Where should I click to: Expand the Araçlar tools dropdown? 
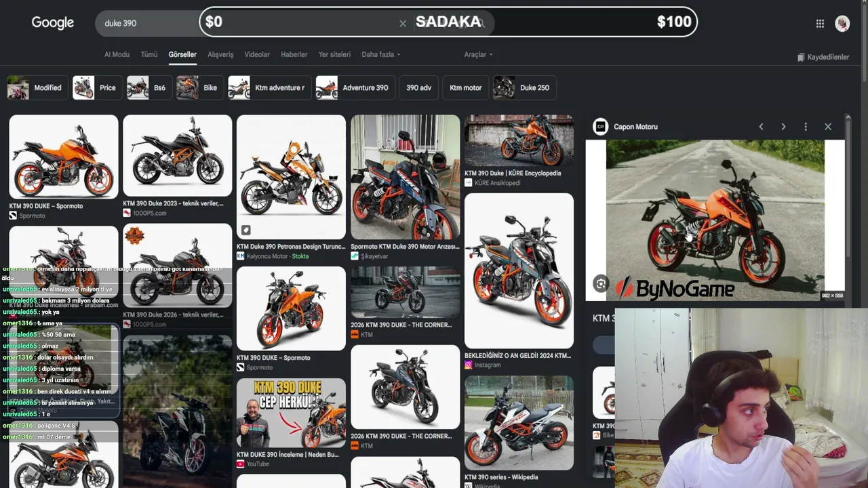tap(479, 54)
